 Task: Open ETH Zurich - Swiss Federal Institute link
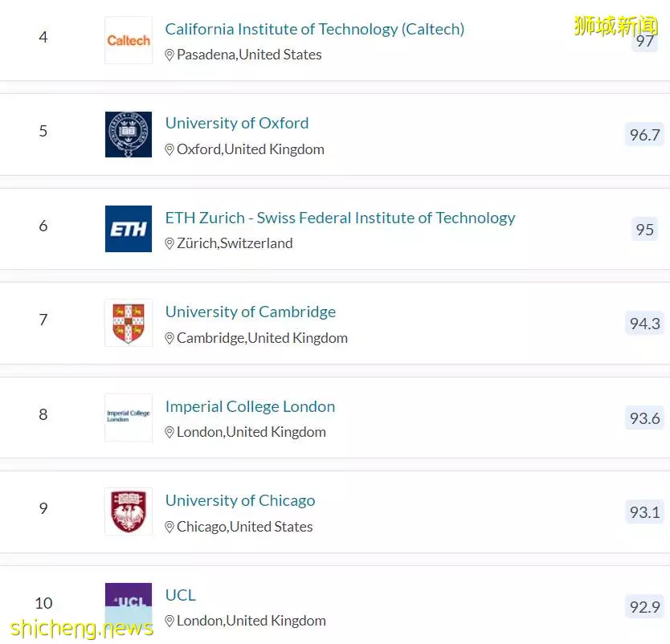pos(340,218)
